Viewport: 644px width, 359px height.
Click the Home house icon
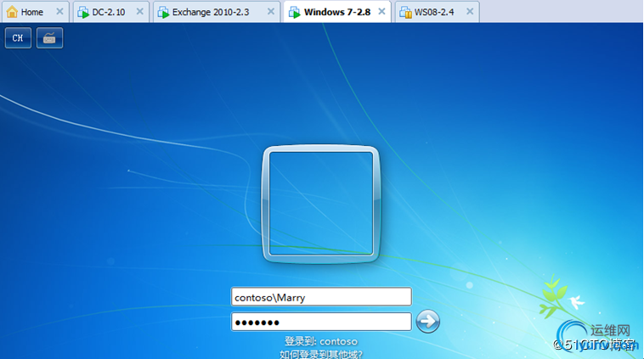(x=13, y=12)
